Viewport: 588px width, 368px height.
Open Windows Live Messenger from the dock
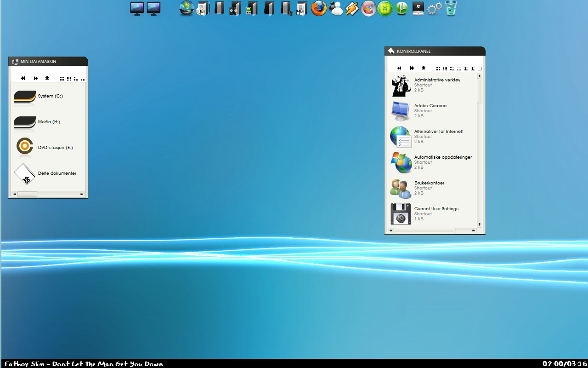[336, 8]
